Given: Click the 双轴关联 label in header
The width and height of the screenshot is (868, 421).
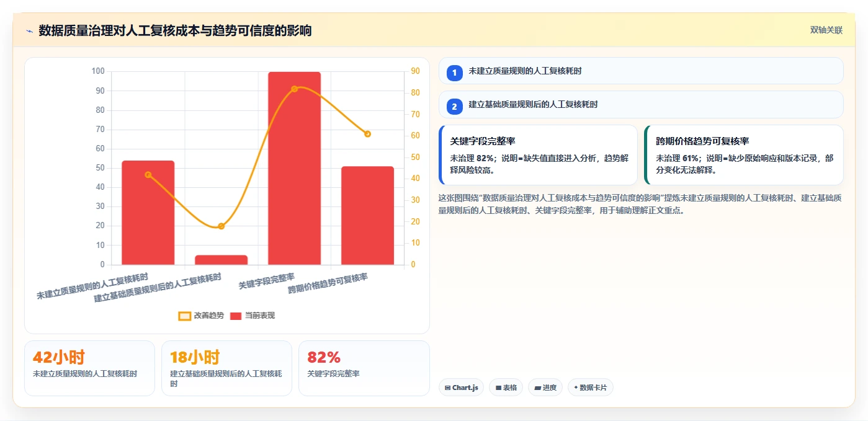Looking at the screenshot, I should (x=826, y=30).
